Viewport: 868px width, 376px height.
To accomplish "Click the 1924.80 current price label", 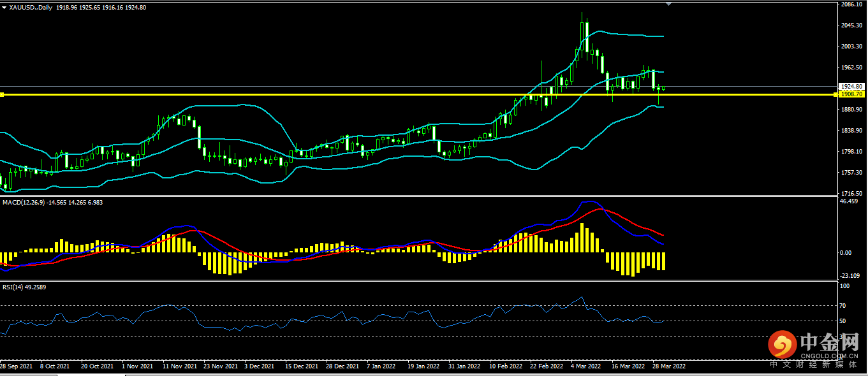I will tap(851, 87).
